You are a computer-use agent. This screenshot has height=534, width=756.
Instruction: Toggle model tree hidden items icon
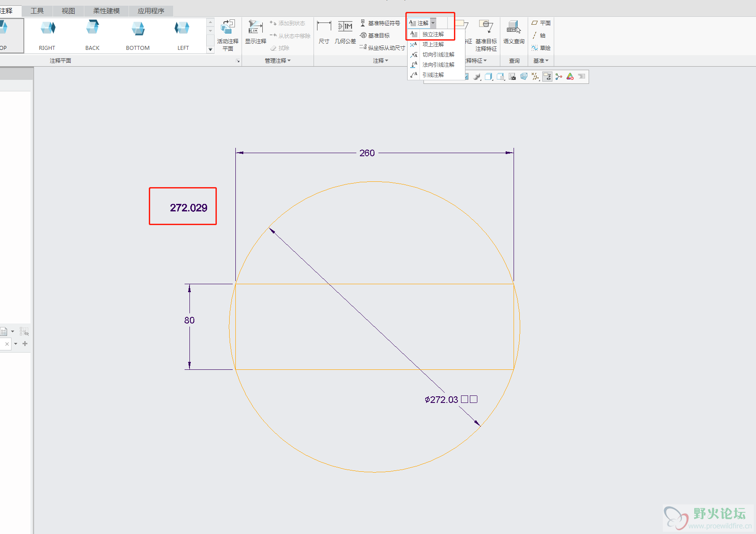pos(24,331)
